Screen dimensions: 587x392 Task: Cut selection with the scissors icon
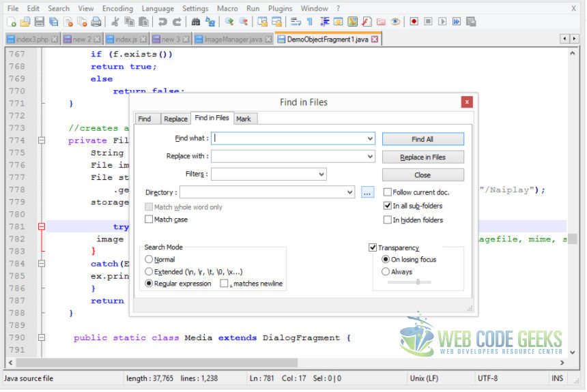pos(115,22)
